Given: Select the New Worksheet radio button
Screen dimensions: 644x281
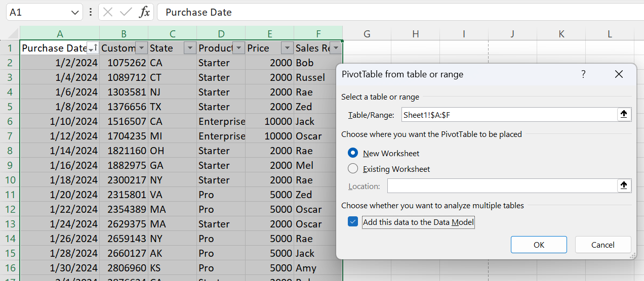Looking at the screenshot, I should pyautogui.click(x=353, y=153).
